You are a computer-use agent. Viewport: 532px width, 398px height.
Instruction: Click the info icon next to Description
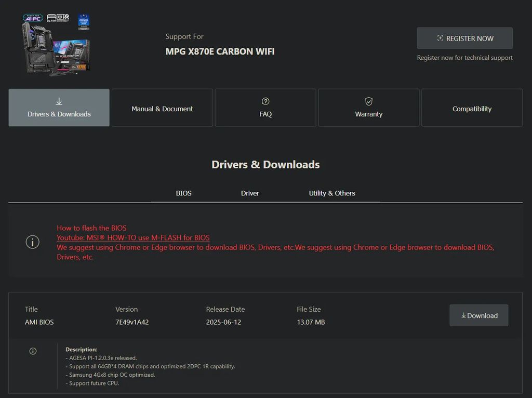pos(33,351)
